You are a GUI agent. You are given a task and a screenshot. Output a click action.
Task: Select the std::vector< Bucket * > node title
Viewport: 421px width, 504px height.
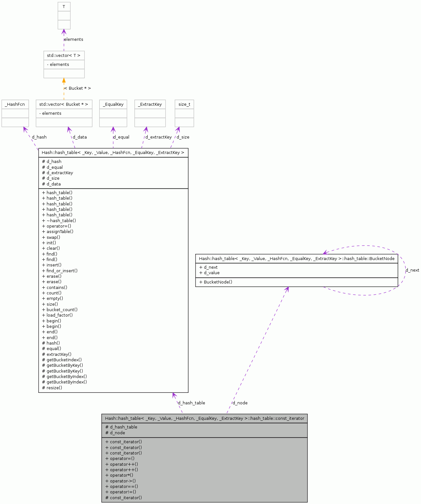(64, 104)
